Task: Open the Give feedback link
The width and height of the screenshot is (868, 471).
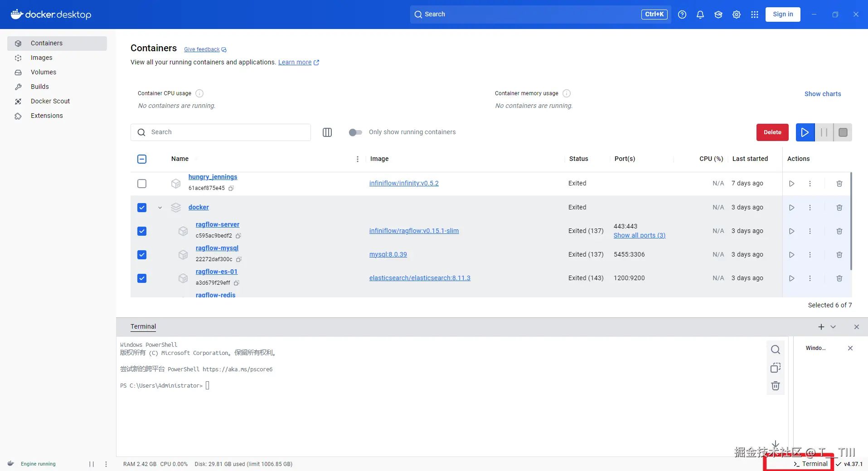Action: point(205,49)
